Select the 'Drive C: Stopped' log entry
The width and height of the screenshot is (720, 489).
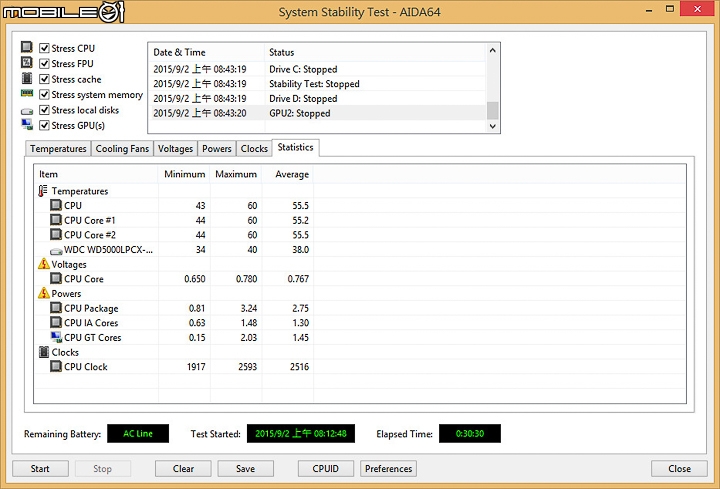[x=318, y=69]
